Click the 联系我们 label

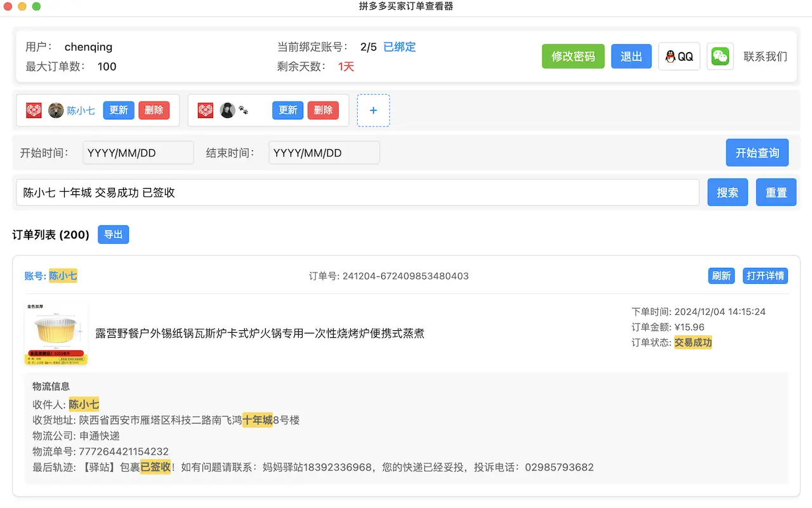(x=765, y=57)
